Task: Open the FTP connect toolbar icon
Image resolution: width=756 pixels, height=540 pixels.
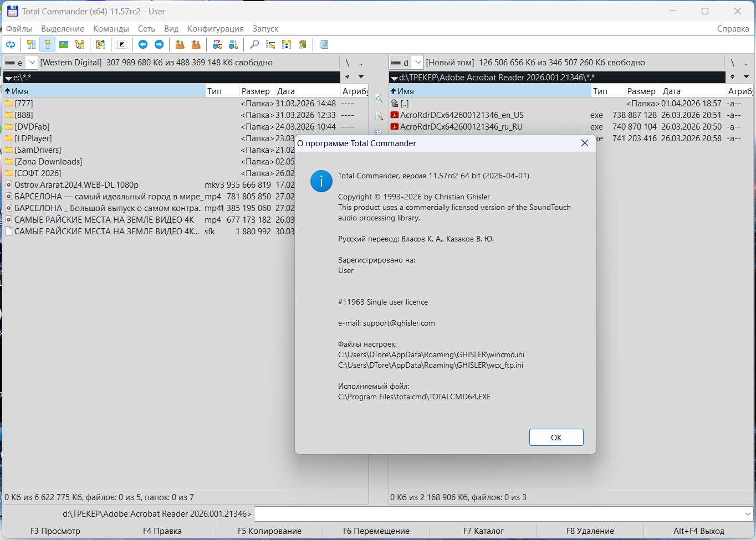Action: 217,44
